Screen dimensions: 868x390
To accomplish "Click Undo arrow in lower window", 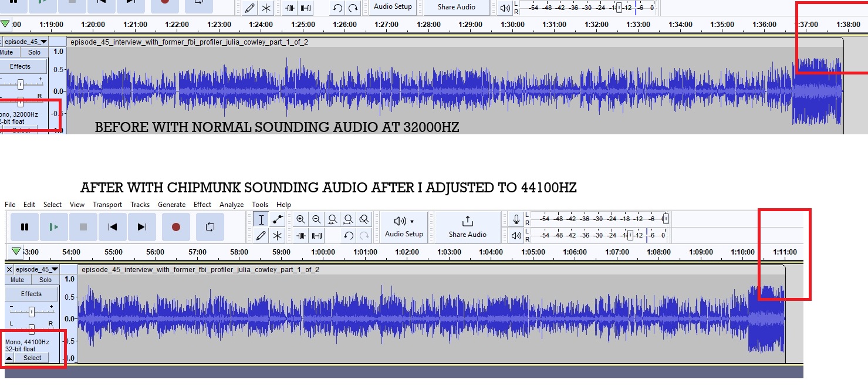I will pyautogui.click(x=348, y=235).
